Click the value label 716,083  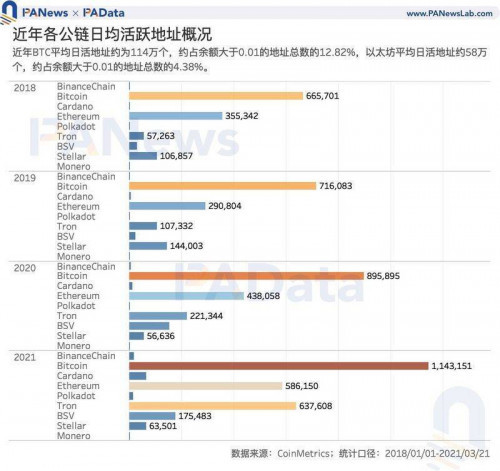tap(336, 186)
